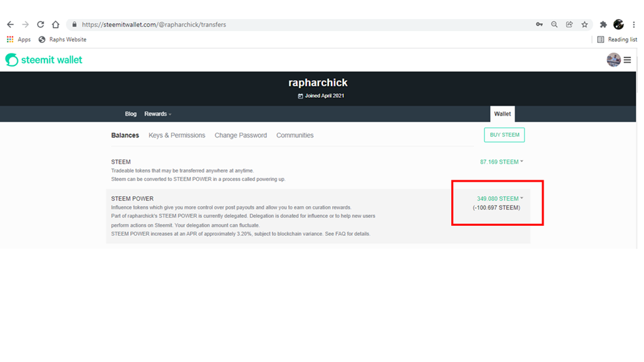Share this page via share icon
The height and width of the screenshot is (362, 644).
point(569,24)
